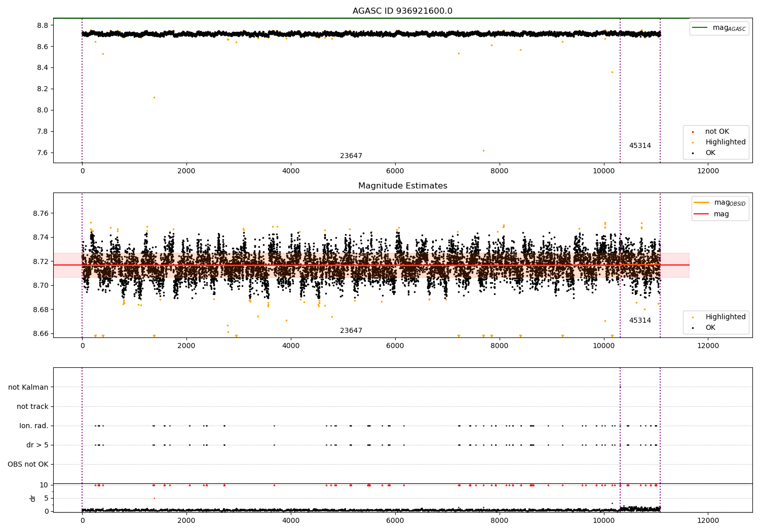This screenshot has height=532, width=760.
Task: Click the 2000 x-tick under the bottom plot
Action: coord(186,520)
